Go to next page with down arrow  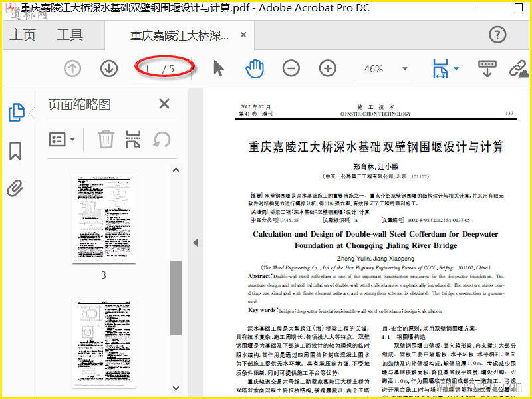click(x=109, y=68)
